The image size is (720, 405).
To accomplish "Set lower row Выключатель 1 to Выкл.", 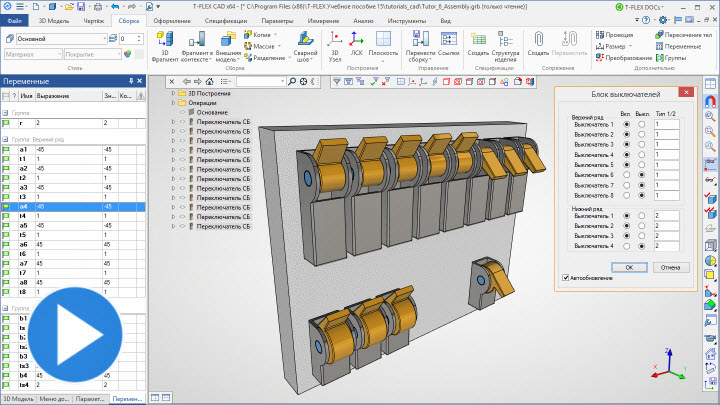I will coord(642,215).
